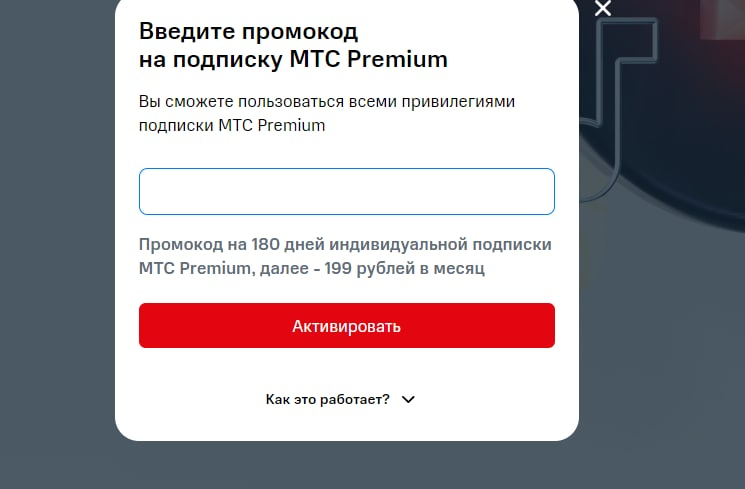Click the Введите промокод heading

(x=248, y=30)
